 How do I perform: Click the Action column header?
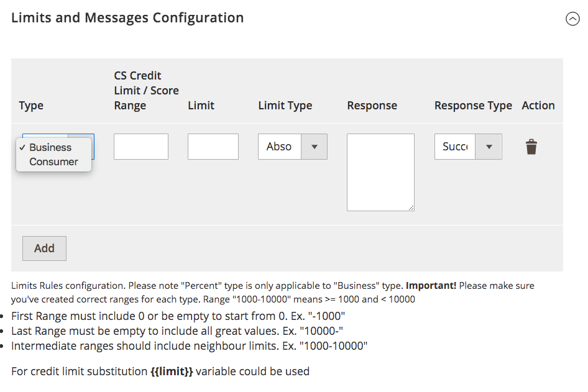[x=538, y=106]
